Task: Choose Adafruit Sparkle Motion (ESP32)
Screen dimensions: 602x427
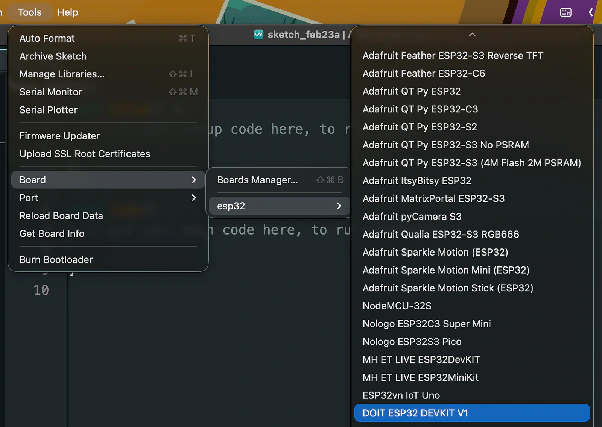Action: (x=472, y=252)
